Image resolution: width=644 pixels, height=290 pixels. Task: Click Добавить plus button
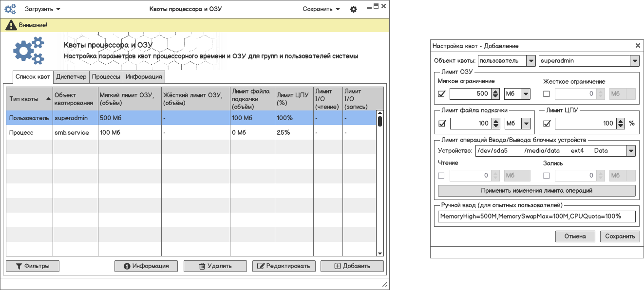click(352, 266)
